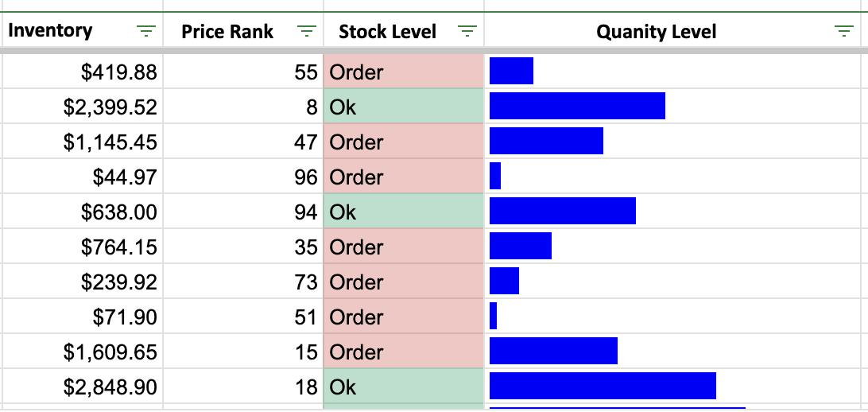Click the Stock Level filter icon
Viewport: 868px width, 412px height.
(x=467, y=31)
